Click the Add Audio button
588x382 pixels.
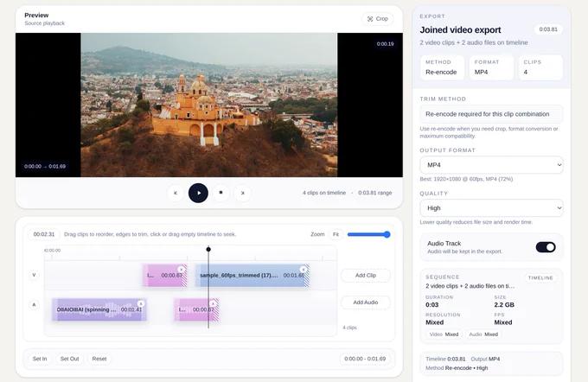[x=366, y=302]
